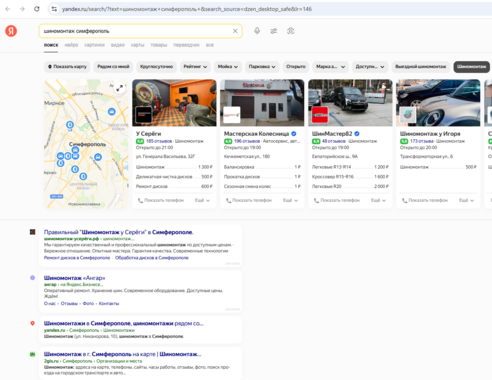This screenshot has width=492, height=380.
Task: Open the Обработка дисков в Симферополе sublink
Action: (x=152, y=258)
